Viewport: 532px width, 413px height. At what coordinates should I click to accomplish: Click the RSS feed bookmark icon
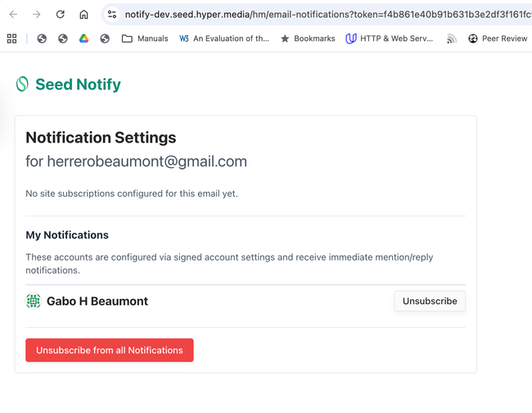pyautogui.click(x=452, y=39)
